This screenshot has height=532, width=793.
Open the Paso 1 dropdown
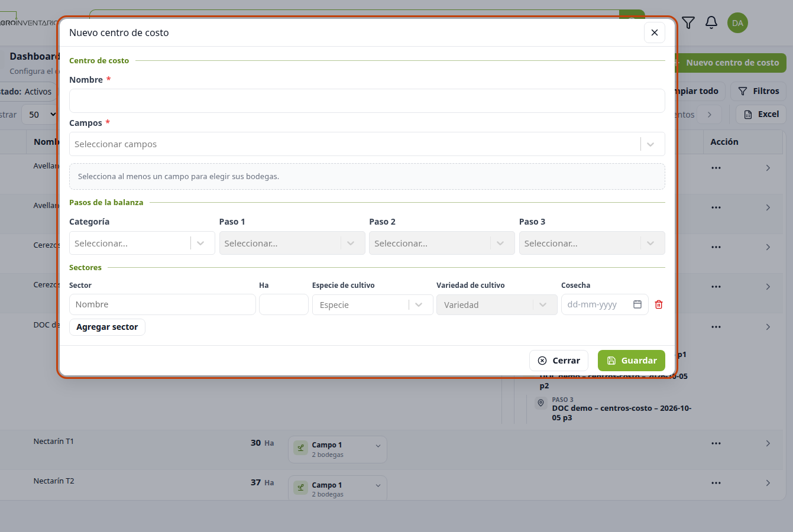(292, 243)
